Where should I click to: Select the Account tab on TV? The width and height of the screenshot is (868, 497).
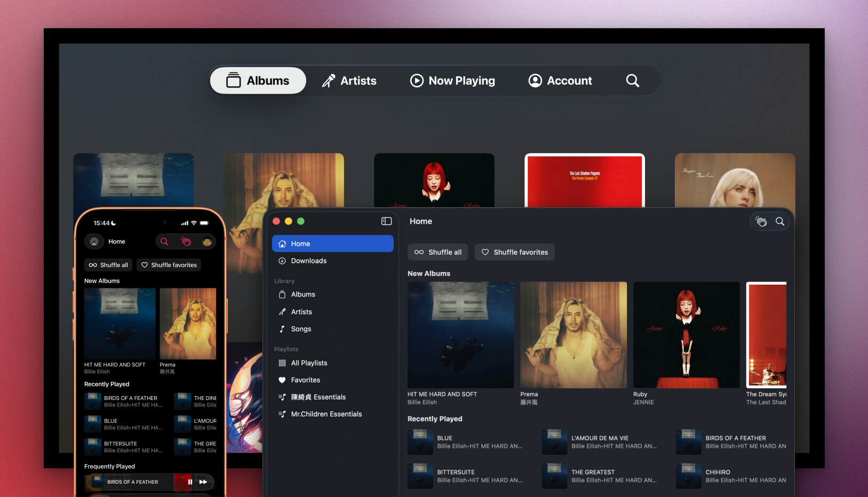tap(560, 81)
